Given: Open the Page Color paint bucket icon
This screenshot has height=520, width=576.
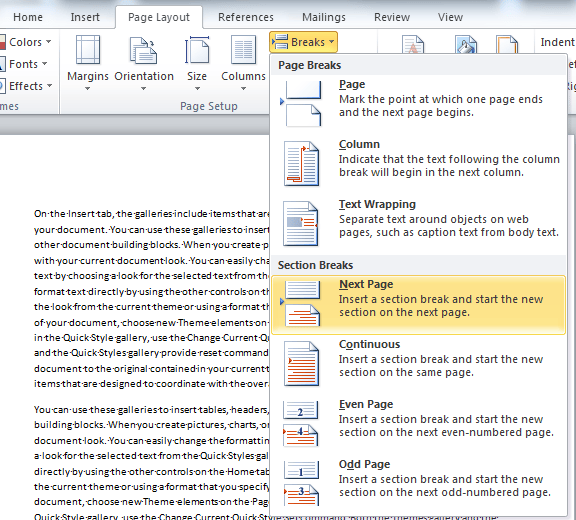Looking at the screenshot, I should click(466, 44).
